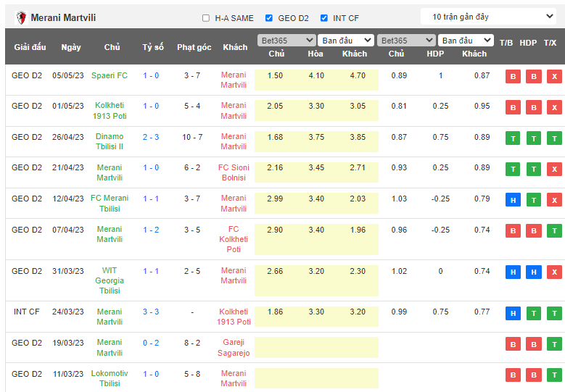Viewport: 565px width, 392px height.
Task: Click red X badge in 05/05/23 row
Action: pyautogui.click(x=554, y=77)
